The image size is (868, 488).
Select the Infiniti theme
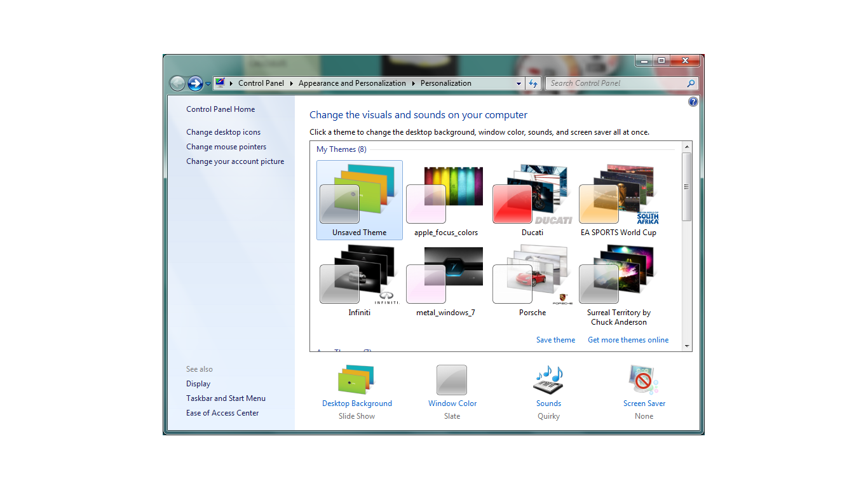(360, 280)
